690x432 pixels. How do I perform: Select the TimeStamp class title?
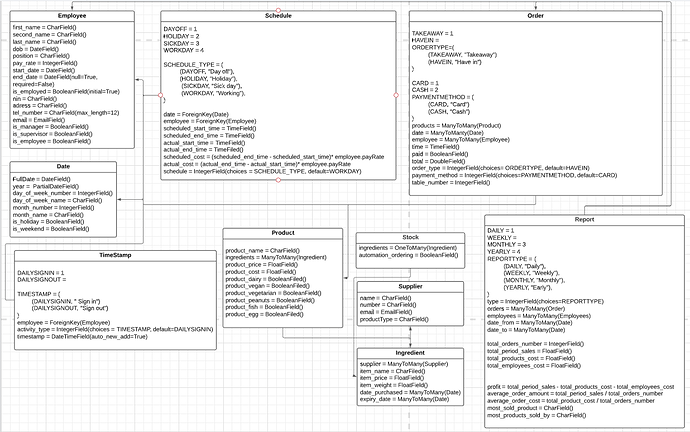coord(115,256)
